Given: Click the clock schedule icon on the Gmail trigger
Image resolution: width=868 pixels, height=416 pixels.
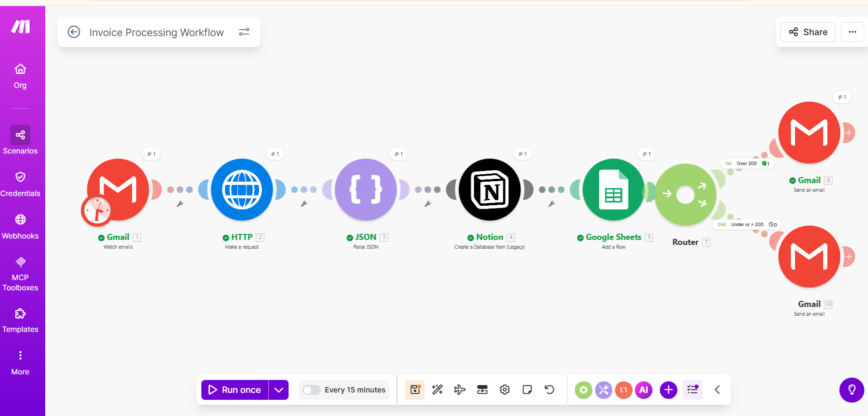Looking at the screenshot, I should [97, 211].
